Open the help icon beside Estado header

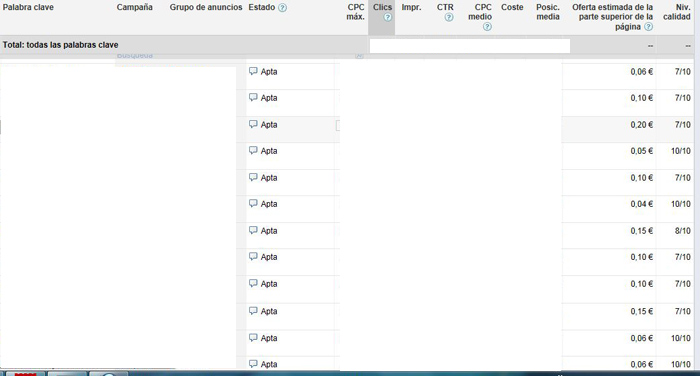pos(282,8)
